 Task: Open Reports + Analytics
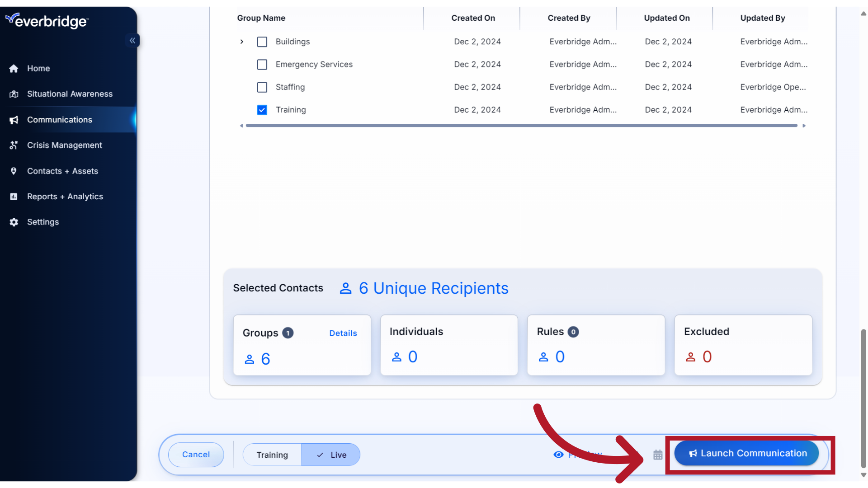(x=65, y=196)
